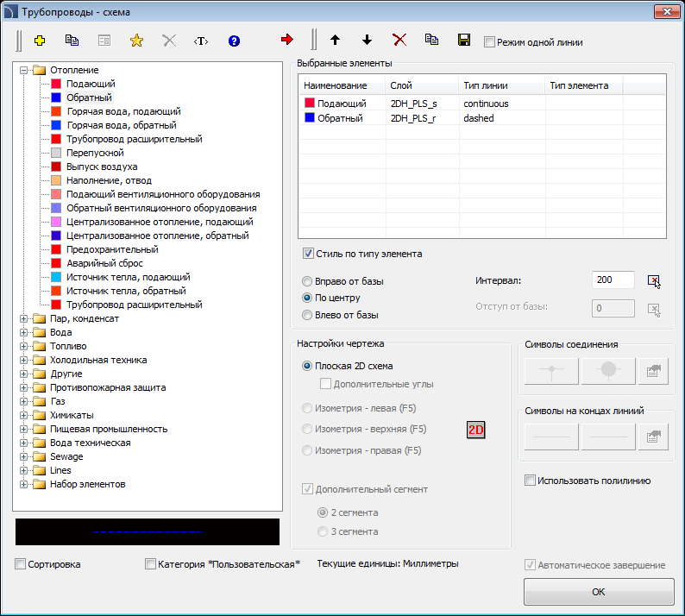Click the second line-end symbol button
The width and height of the screenshot is (685, 616).
(608, 437)
